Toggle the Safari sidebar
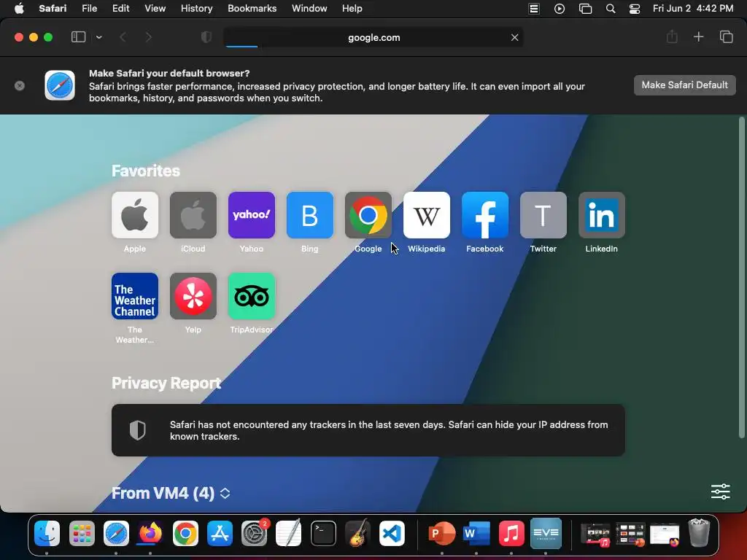This screenshot has width=747, height=560. point(78,37)
